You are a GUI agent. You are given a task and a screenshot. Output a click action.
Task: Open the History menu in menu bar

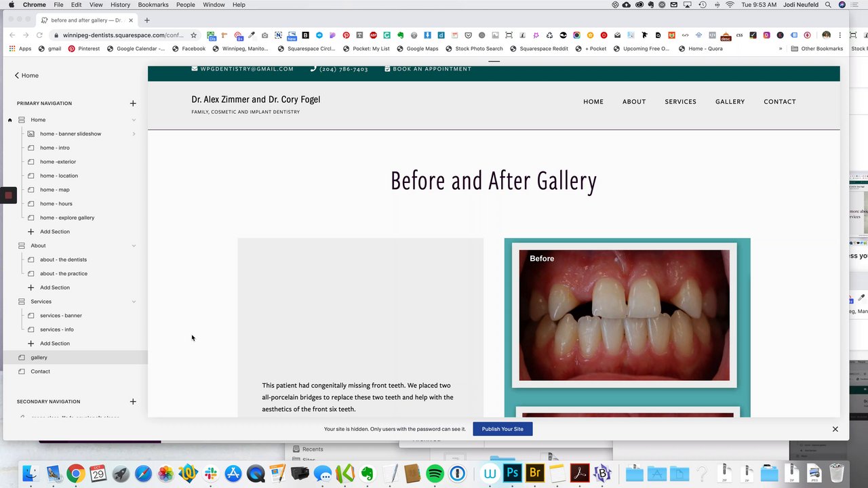tap(120, 5)
